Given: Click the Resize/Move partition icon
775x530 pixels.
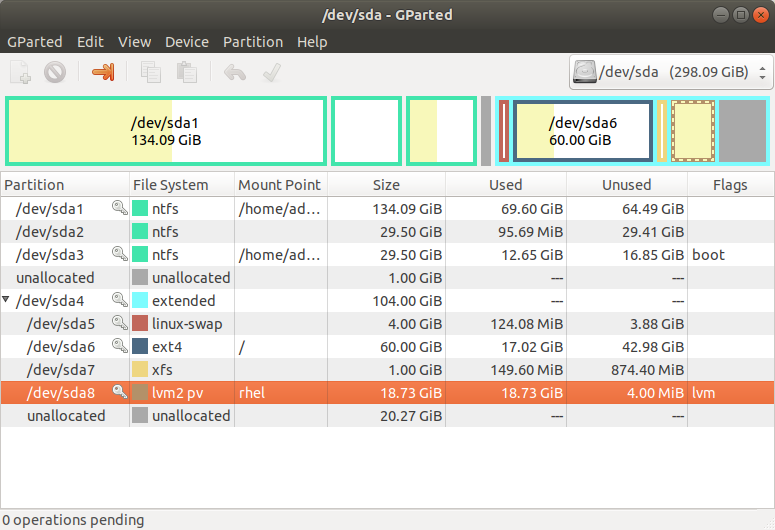Looking at the screenshot, I should [x=103, y=72].
